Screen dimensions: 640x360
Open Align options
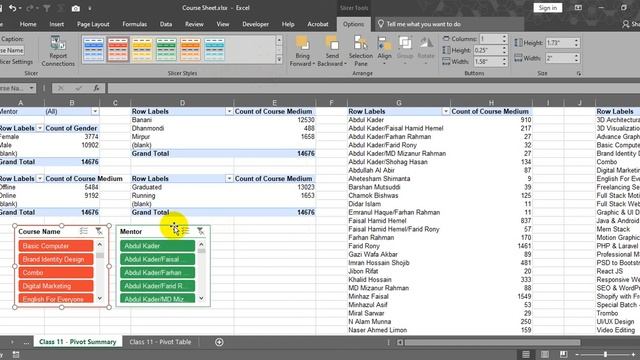(x=384, y=51)
